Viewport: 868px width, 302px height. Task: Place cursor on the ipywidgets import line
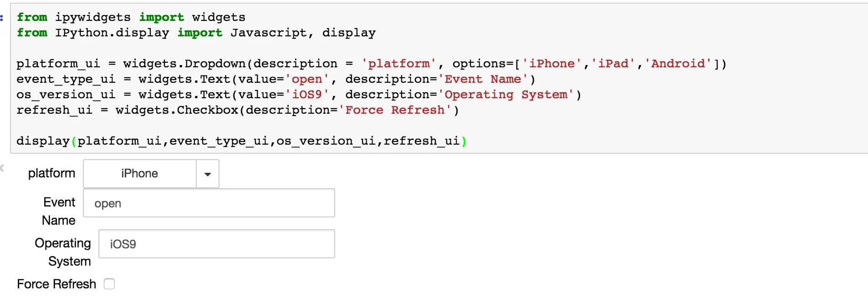[131, 17]
